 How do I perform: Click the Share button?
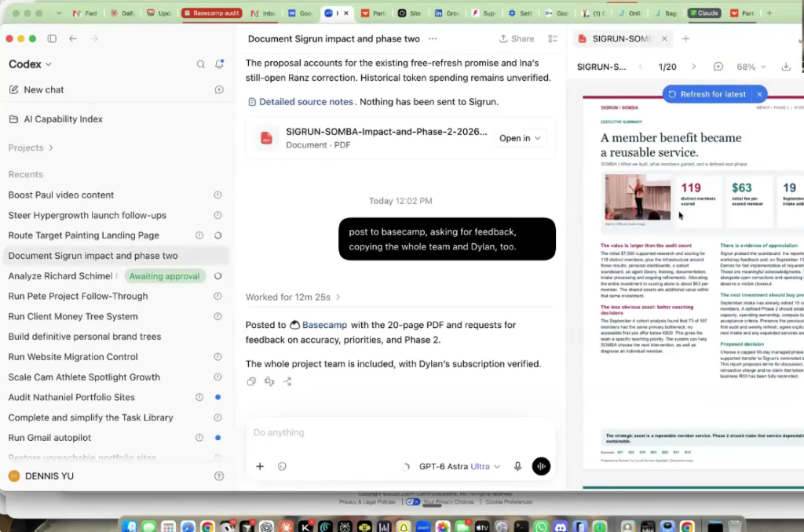coord(517,38)
